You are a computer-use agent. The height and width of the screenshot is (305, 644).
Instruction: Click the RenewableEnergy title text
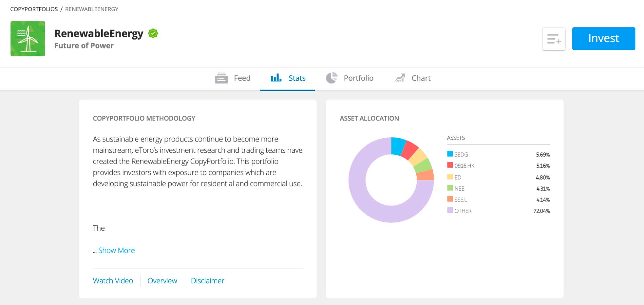click(99, 33)
